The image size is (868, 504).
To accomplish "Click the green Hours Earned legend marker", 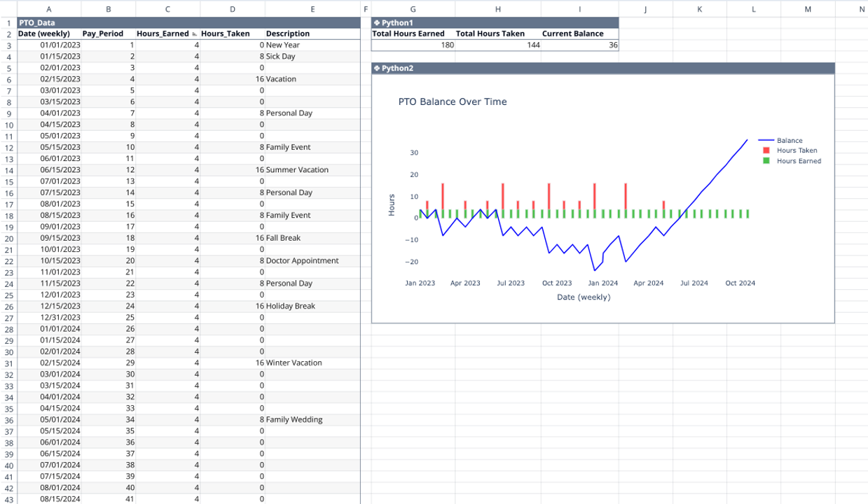I will coord(766,160).
